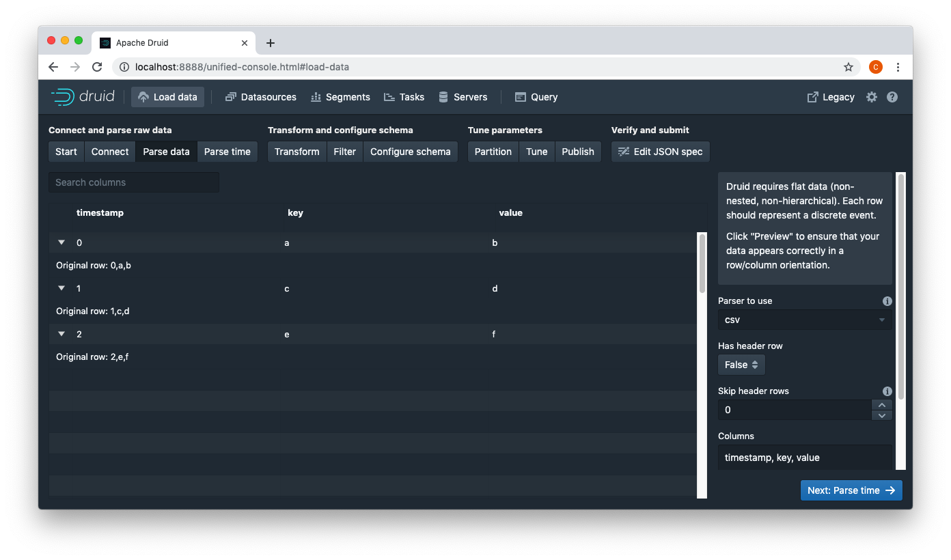Screen dimensions: 951x560
Task: Open the Query view
Action: click(x=536, y=97)
